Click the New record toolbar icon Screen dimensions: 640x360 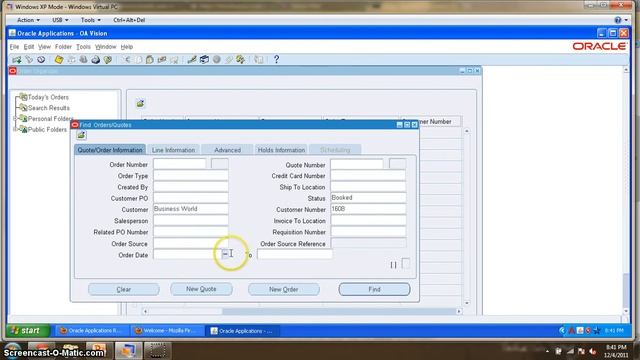[x=17, y=60]
